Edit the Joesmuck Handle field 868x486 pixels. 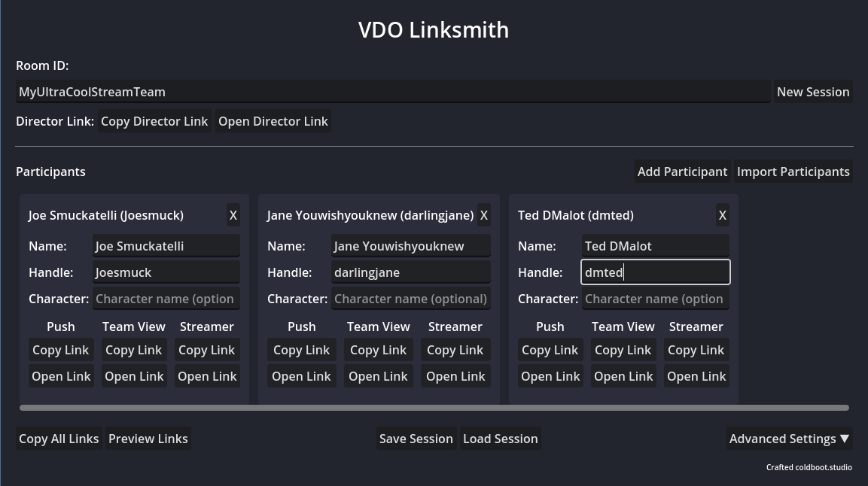166,272
